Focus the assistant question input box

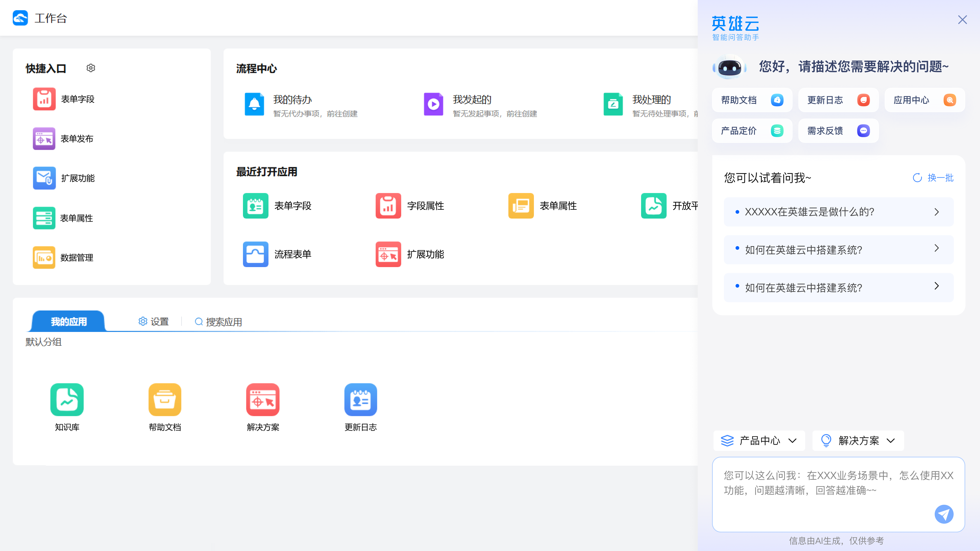tap(838, 494)
